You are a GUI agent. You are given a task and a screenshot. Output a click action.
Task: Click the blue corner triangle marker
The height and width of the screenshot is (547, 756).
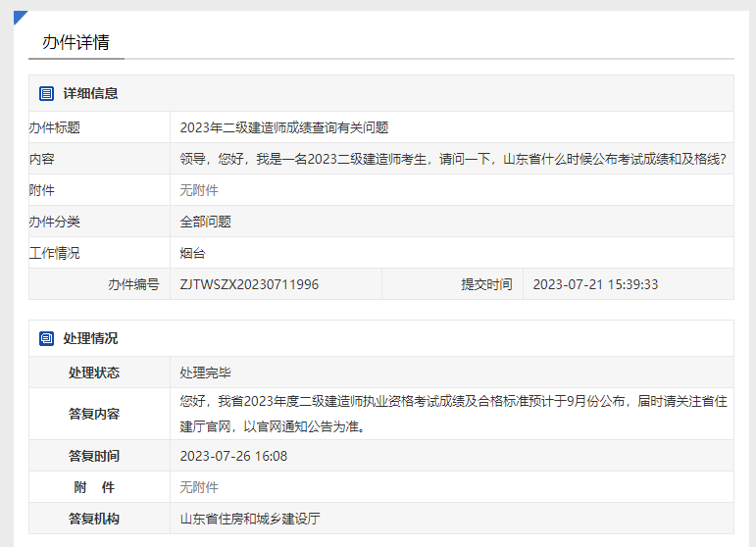click(x=20, y=17)
